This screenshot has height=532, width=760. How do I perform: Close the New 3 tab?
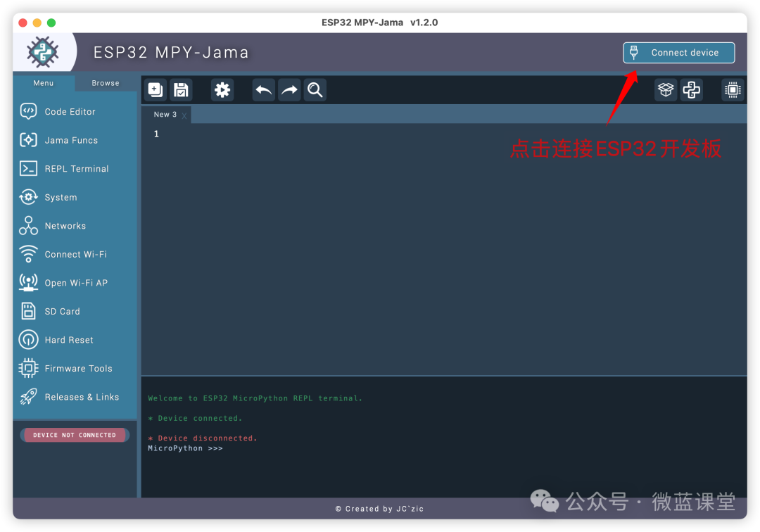(x=184, y=115)
